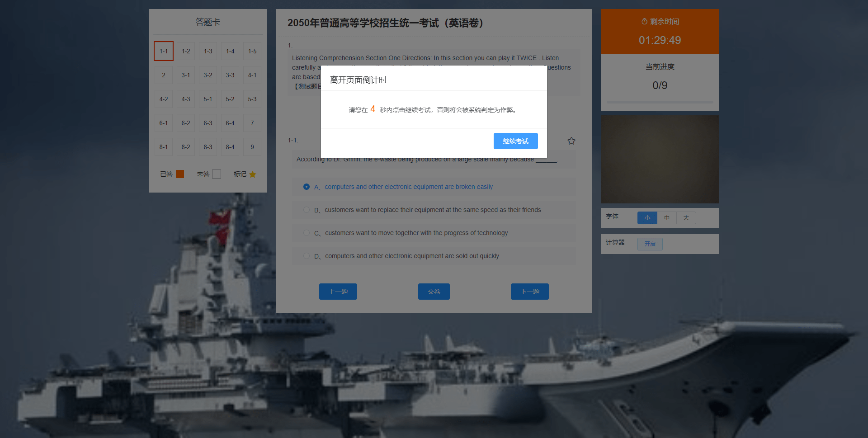Screen dimensions: 868x438
Task: Click the exam title 2050年普通高等学校招生统一考试
Action: (385, 23)
